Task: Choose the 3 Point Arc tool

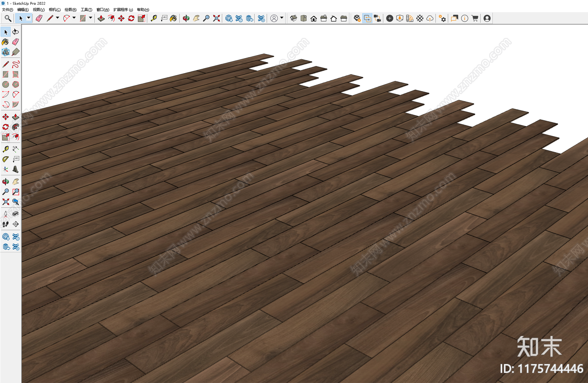Action: pyautogui.click(x=6, y=104)
